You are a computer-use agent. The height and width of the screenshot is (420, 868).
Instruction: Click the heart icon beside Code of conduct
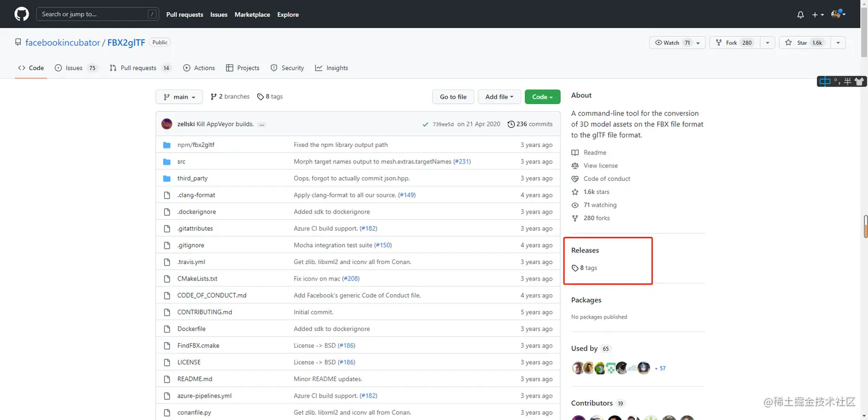575,179
